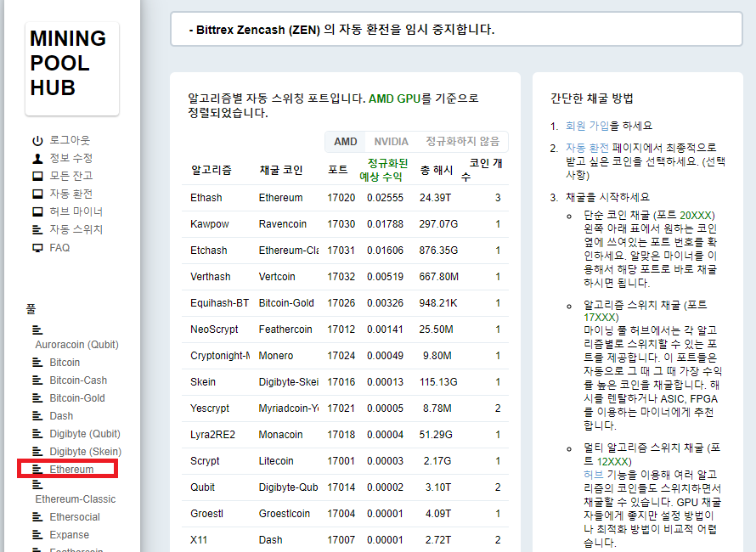Click the list icon beside Expanse

(x=37, y=535)
